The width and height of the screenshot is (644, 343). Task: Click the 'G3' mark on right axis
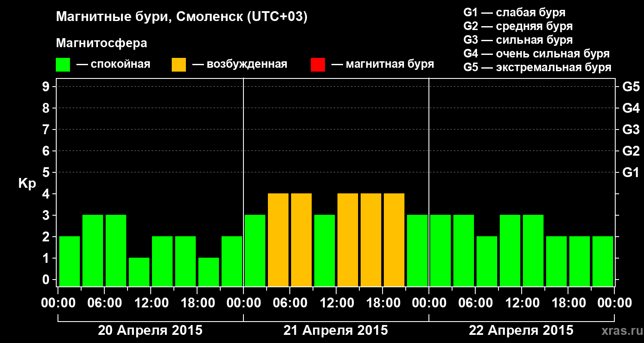[631, 129]
